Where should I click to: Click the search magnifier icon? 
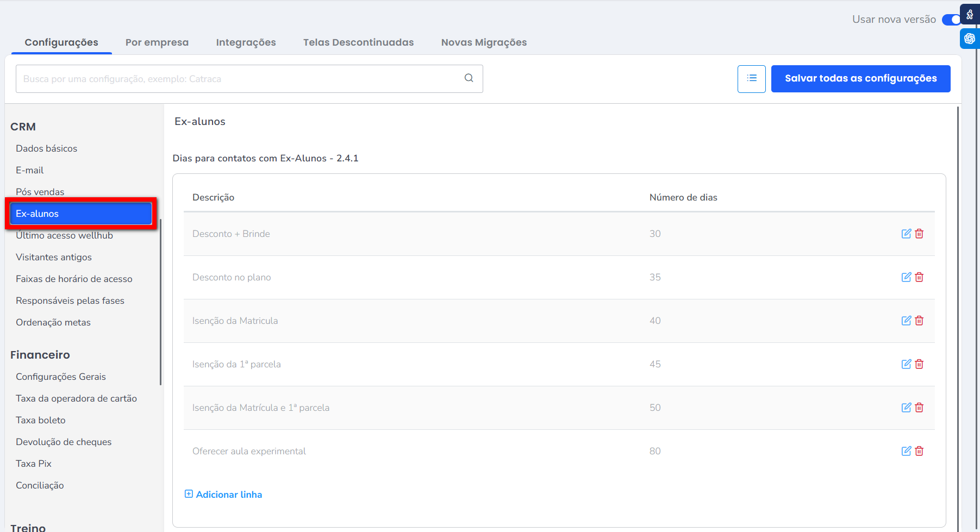click(x=469, y=78)
